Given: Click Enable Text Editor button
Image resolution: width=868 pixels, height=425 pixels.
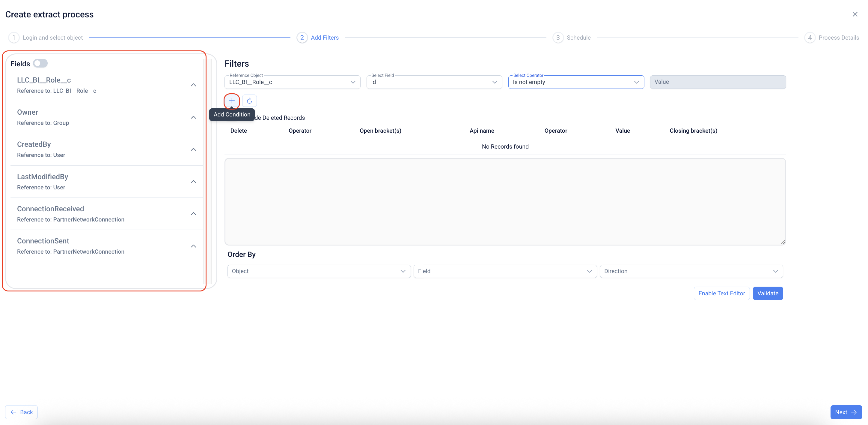Looking at the screenshot, I should point(721,293).
